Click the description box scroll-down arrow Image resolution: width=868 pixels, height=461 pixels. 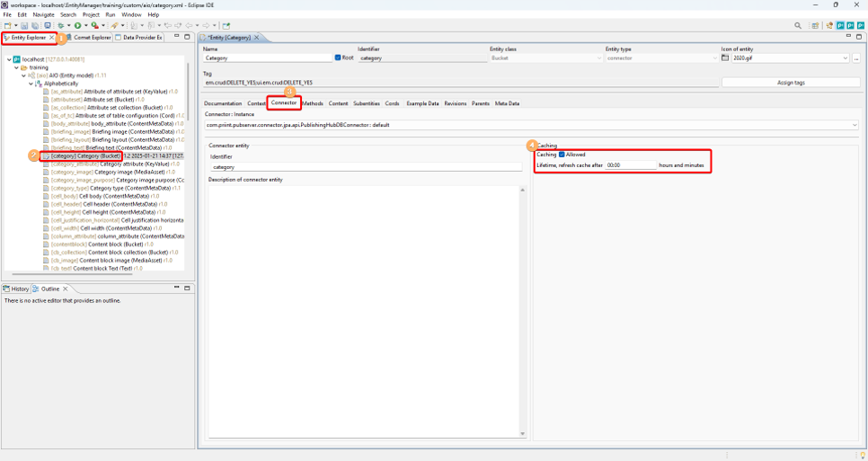tap(523, 434)
